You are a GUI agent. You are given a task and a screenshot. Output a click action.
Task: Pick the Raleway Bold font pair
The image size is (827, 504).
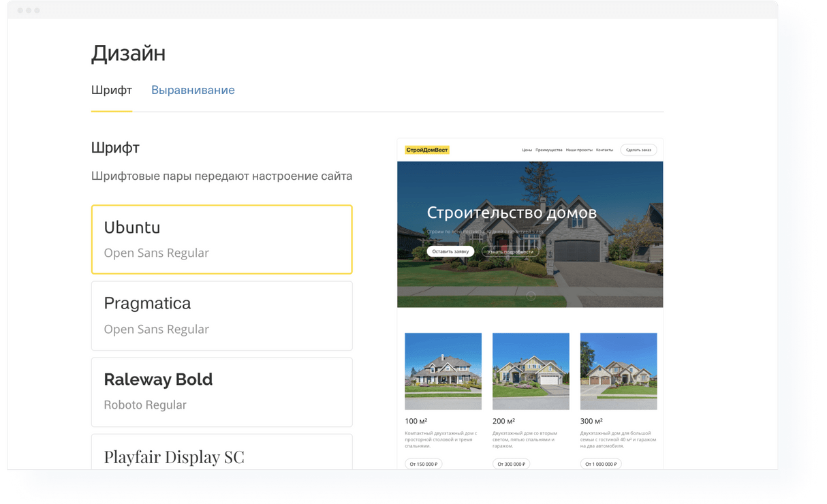click(222, 392)
